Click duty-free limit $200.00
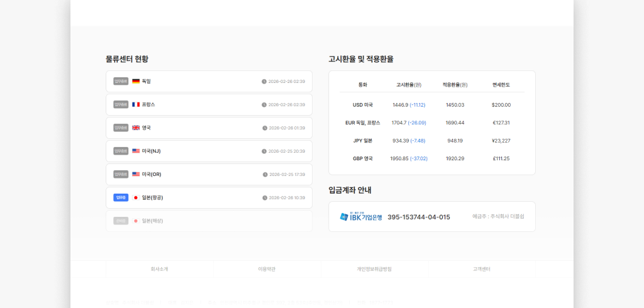 coord(501,105)
